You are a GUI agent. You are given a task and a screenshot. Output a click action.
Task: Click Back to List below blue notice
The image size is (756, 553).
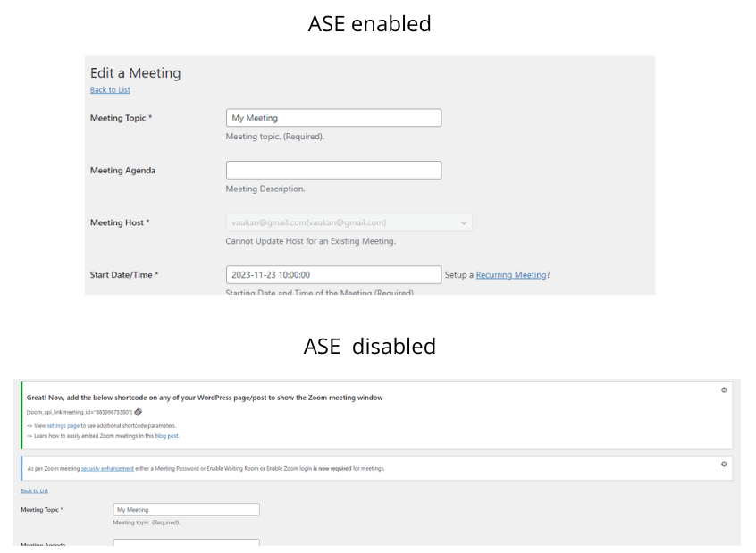[x=34, y=490]
